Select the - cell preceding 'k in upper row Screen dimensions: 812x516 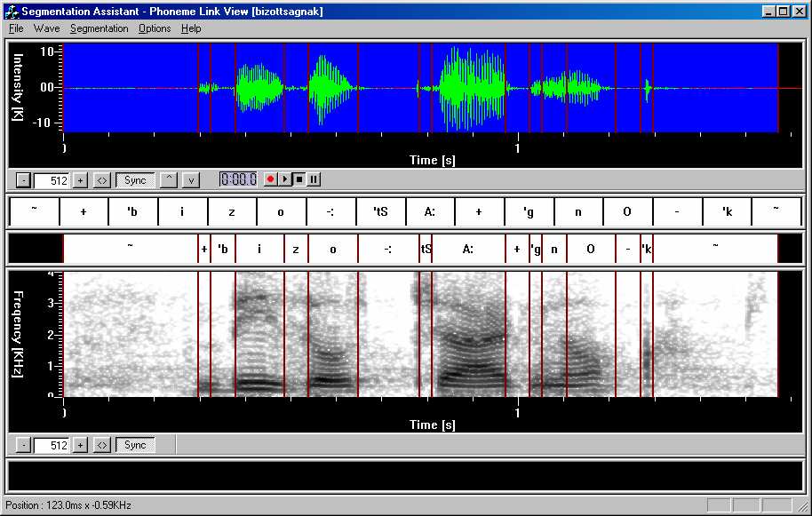point(677,211)
